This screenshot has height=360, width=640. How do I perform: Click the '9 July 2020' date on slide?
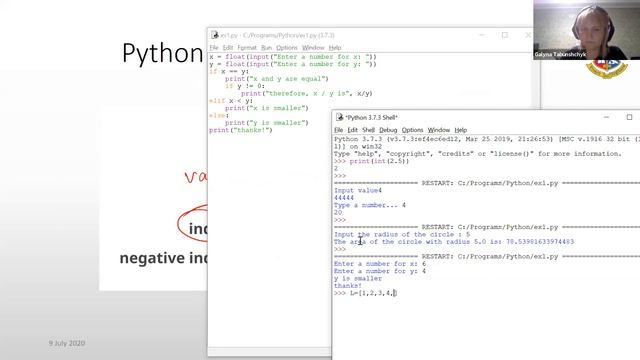(67, 343)
